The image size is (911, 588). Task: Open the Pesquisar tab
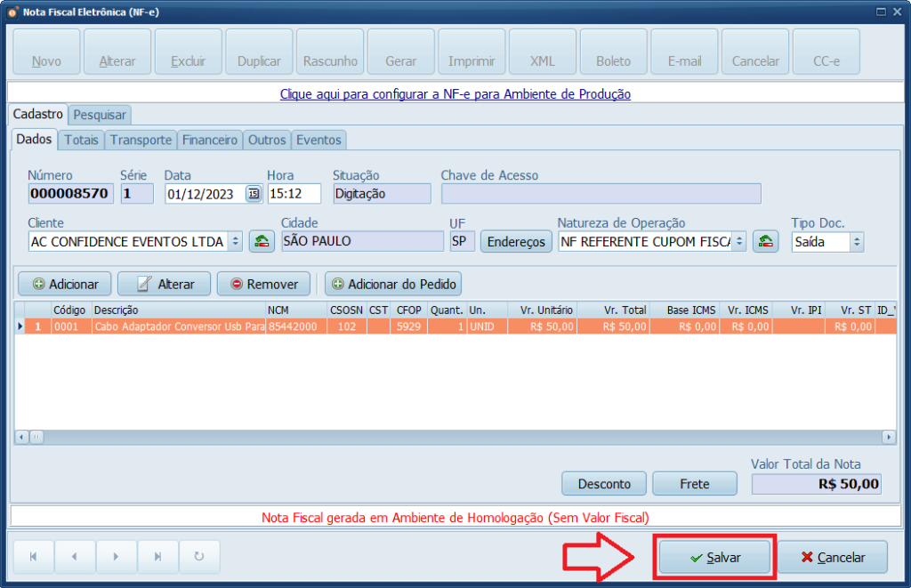[x=100, y=115]
